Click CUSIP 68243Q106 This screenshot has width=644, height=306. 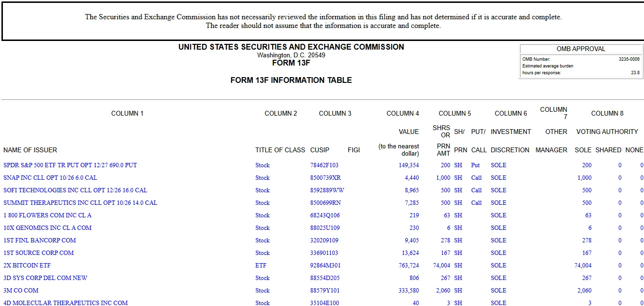click(x=325, y=215)
